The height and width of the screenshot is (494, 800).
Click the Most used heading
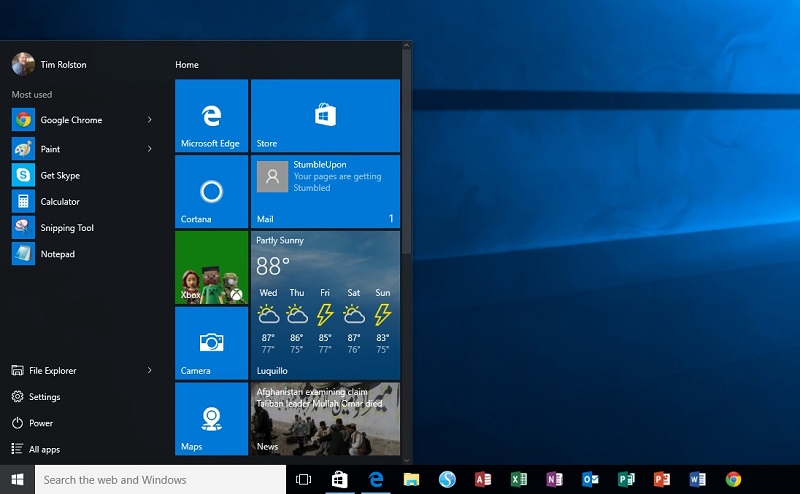point(32,94)
